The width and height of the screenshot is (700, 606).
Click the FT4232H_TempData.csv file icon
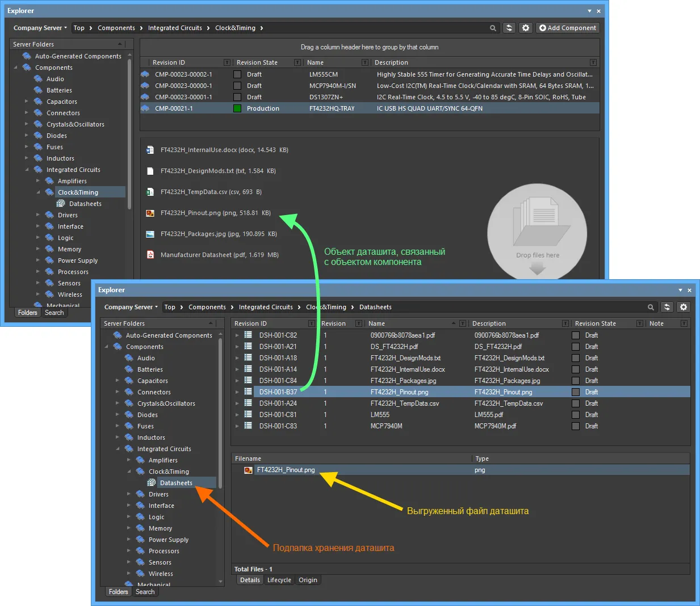pyautogui.click(x=150, y=192)
